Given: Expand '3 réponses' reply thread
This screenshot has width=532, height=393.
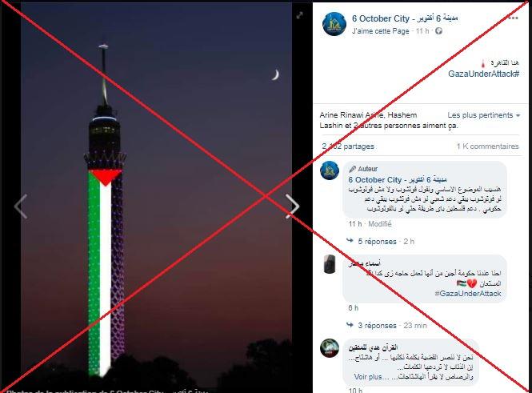Looking at the screenshot, I should (377, 325).
